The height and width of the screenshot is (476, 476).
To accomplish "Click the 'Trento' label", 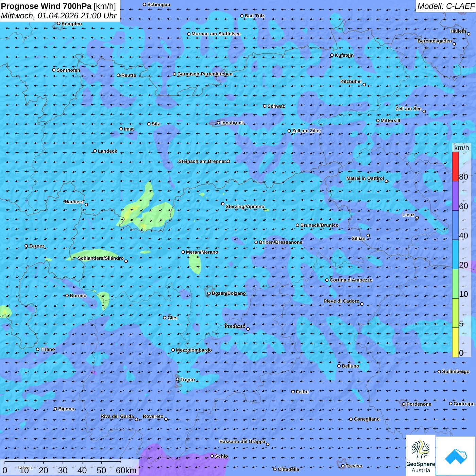I will [x=188, y=379].
